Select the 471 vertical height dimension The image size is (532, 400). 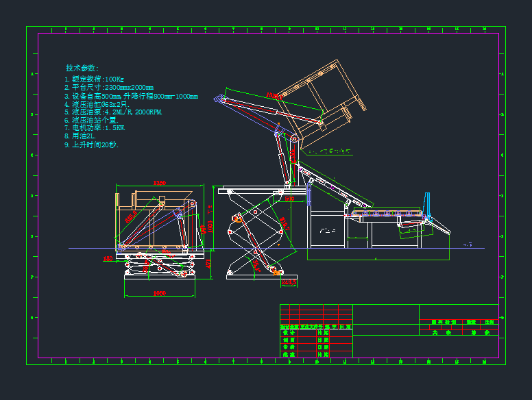208,262
